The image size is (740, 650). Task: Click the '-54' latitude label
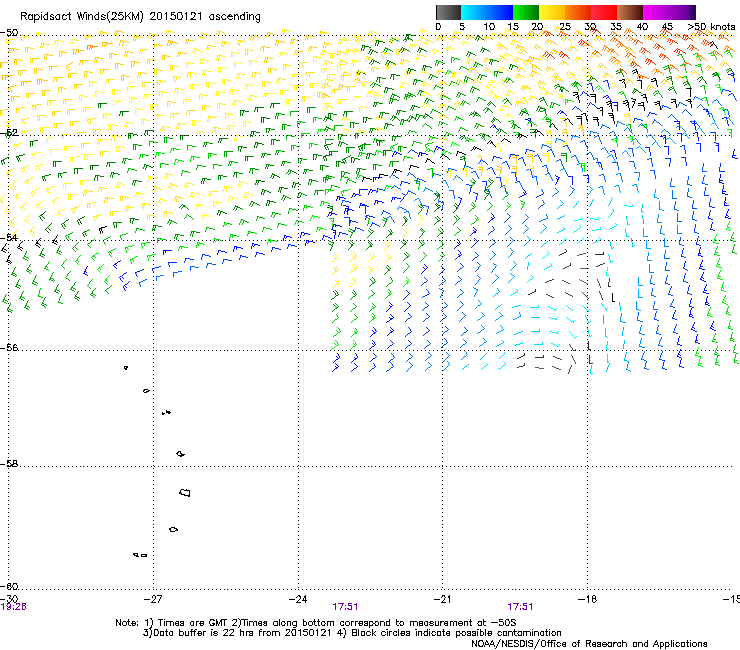(x=9, y=237)
